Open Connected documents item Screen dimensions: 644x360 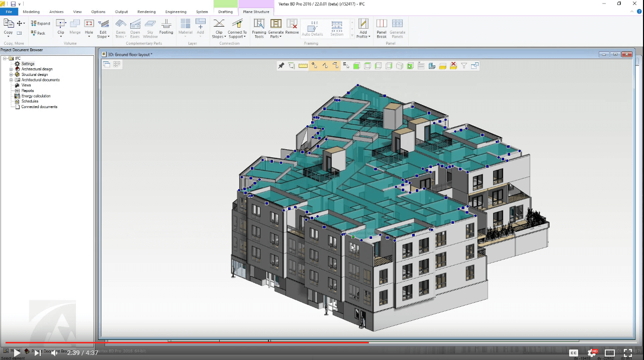coord(39,107)
